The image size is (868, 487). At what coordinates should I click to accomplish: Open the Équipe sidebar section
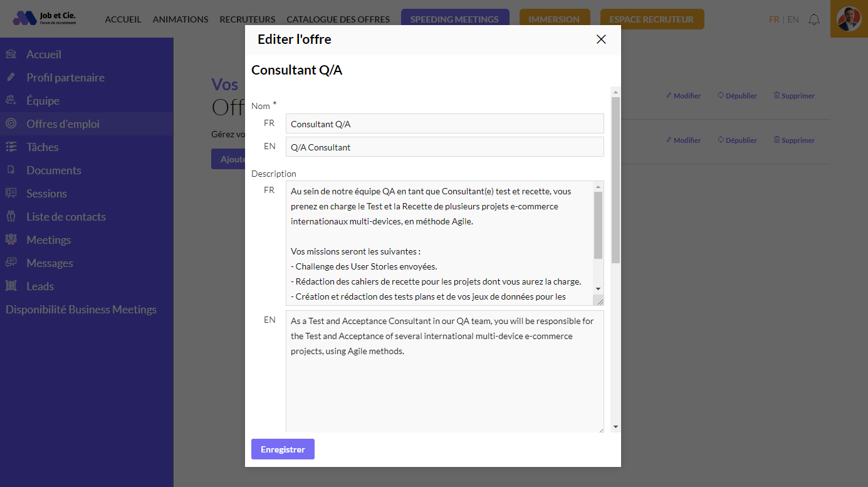(x=43, y=101)
